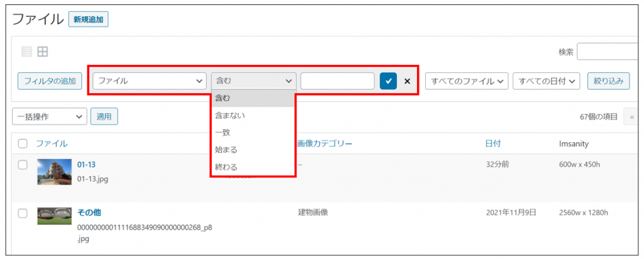Select 含まない from the condition list
Screen dimensions: 644x261
tap(230, 116)
